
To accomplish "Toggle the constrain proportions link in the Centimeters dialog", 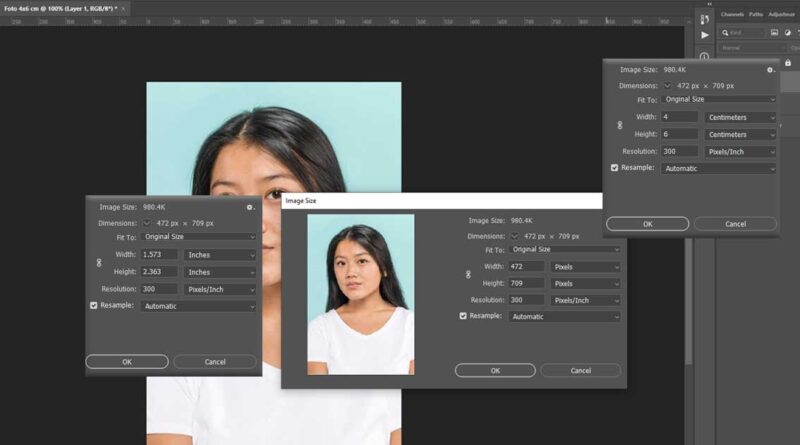I will click(x=619, y=125).
